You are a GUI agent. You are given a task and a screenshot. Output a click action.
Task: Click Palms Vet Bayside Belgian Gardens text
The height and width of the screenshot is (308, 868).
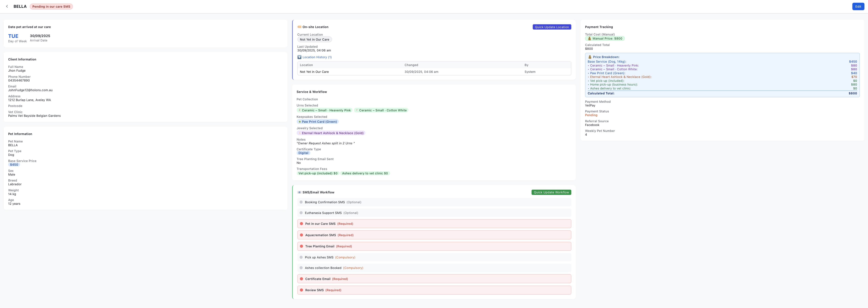point(34,116)
